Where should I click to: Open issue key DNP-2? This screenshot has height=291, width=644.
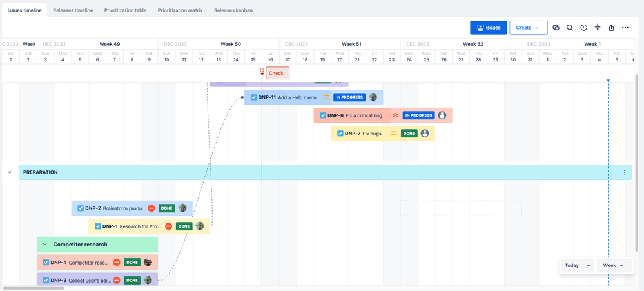(93, 208)
